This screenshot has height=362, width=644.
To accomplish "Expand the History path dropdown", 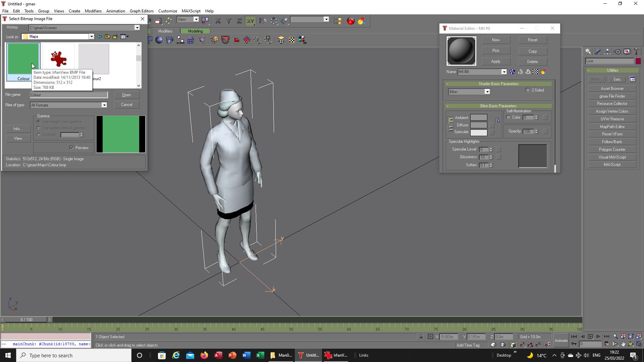I will [137, 28].
